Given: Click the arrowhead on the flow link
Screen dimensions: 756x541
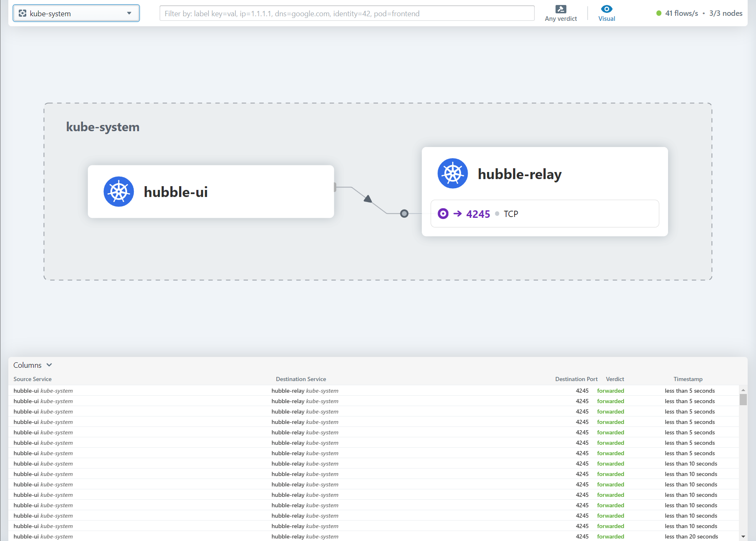Looking at the screenshot, I should click(368, 199).
